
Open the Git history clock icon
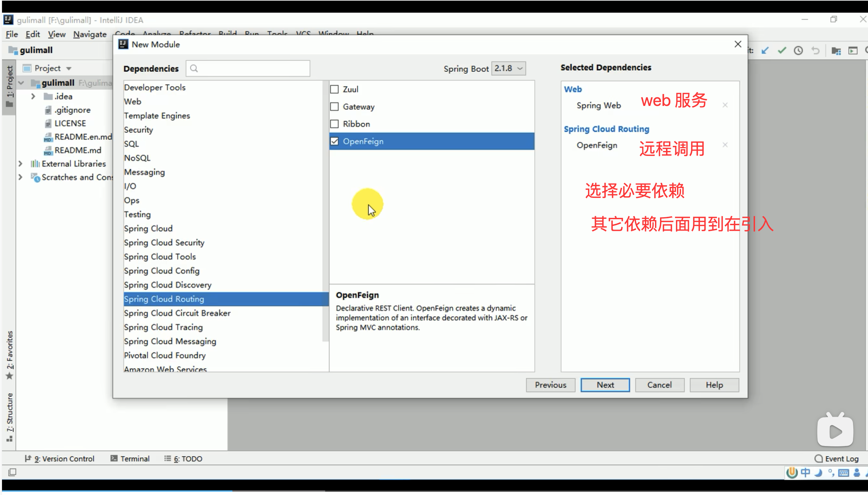tap(798, 51)
